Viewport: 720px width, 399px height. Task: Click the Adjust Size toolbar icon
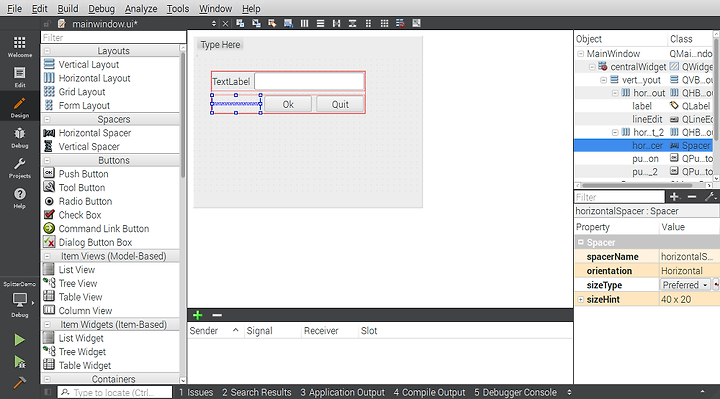coord(416,23)
